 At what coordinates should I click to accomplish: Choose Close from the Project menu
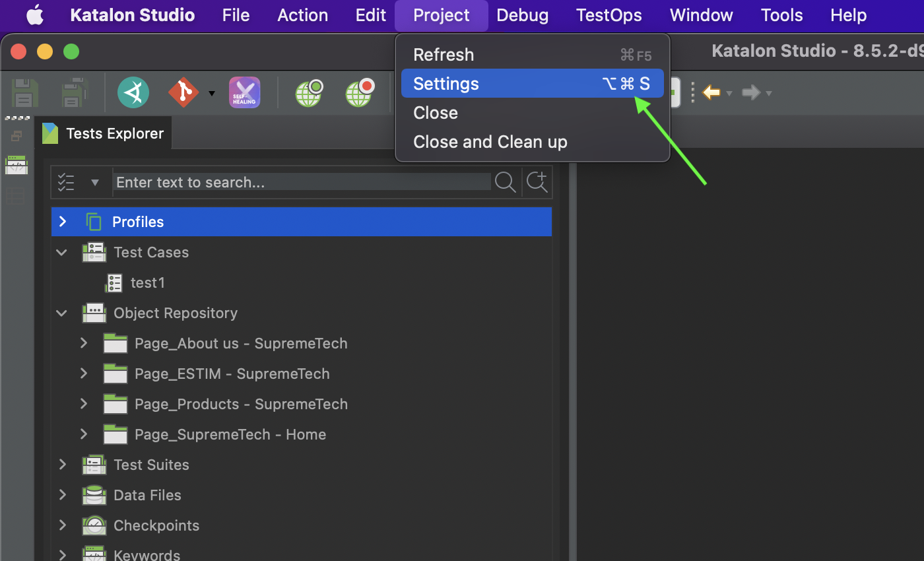(x=533, y=113)
